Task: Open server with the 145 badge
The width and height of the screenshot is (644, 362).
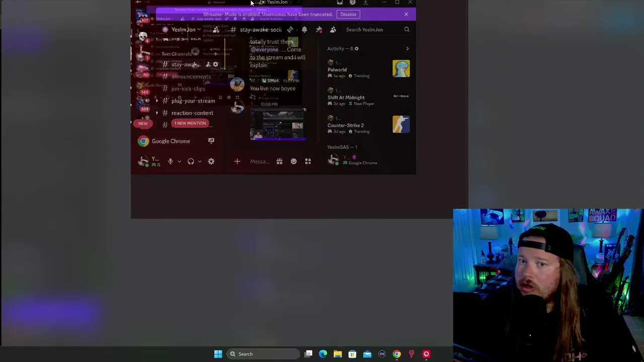Action: pos(144,87)
